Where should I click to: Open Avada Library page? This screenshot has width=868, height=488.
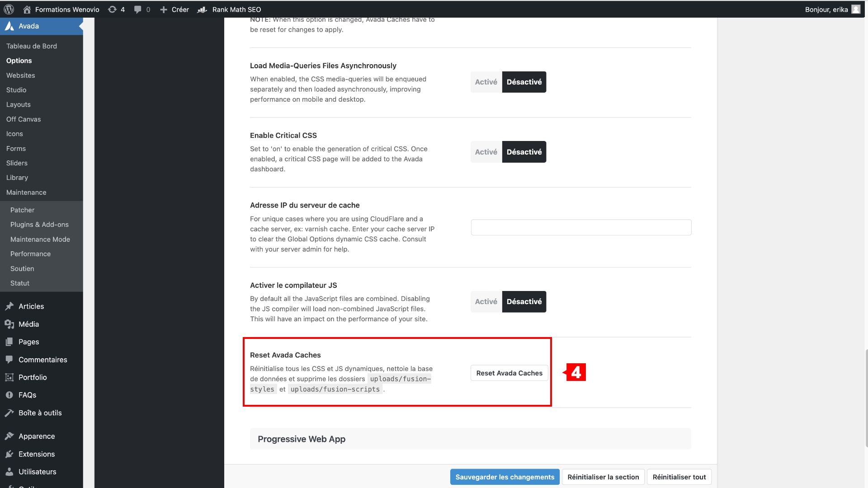[17, 178]
